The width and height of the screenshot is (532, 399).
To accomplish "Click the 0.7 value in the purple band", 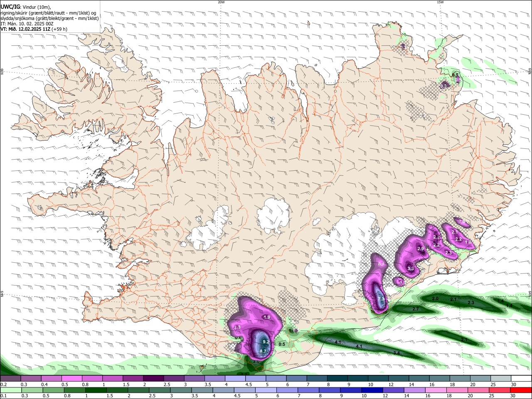I will (381, 264).
